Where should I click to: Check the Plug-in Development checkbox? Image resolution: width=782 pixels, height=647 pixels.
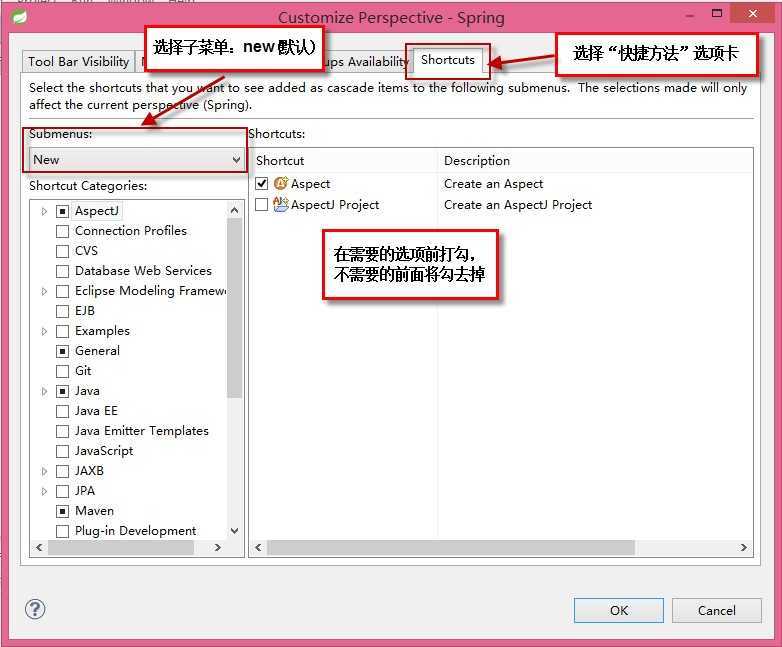pos(62,531)
